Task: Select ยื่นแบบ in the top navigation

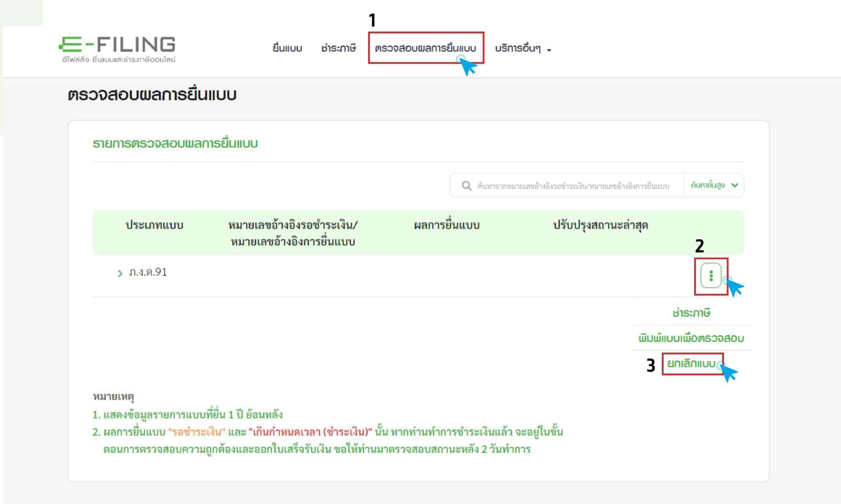Action: pyautogui.click(x=287, y=48)
